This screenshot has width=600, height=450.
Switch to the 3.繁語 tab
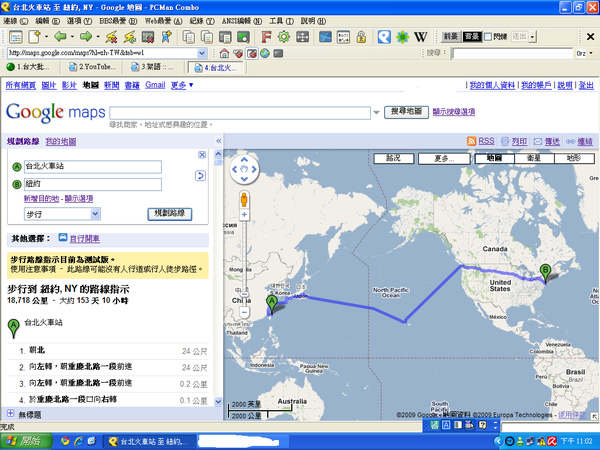click(152, 67)
